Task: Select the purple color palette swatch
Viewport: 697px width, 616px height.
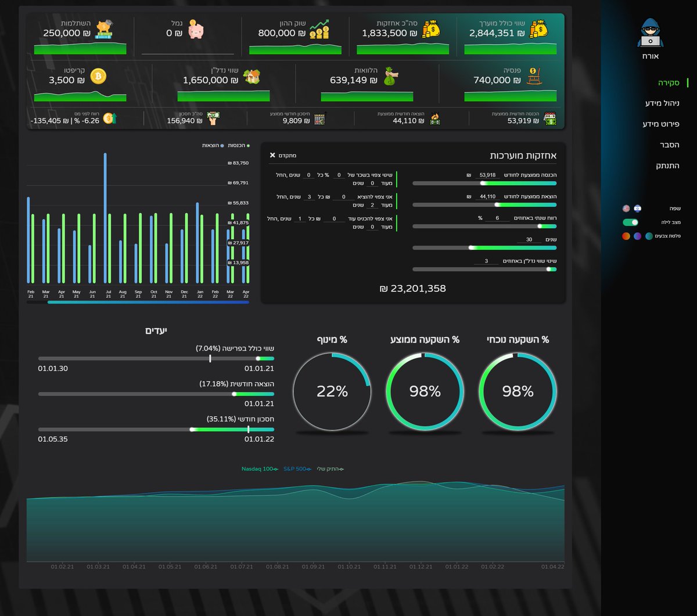Action: tap(637, 236)
